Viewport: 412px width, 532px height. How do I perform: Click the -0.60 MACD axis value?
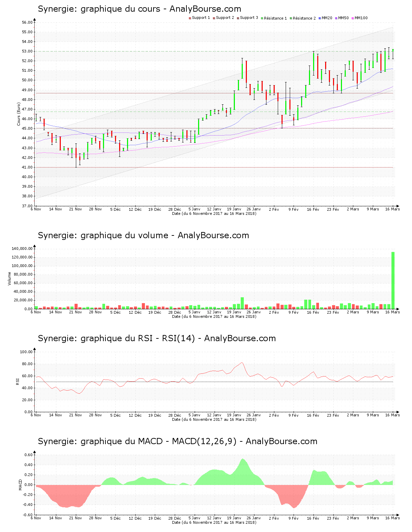pos(28,515)
